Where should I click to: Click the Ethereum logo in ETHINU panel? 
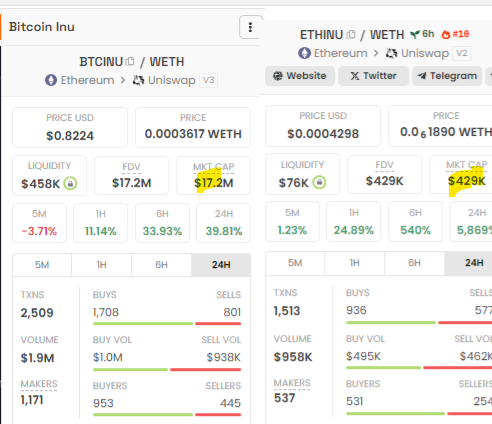pyautogui.click(x=304, y=53)
